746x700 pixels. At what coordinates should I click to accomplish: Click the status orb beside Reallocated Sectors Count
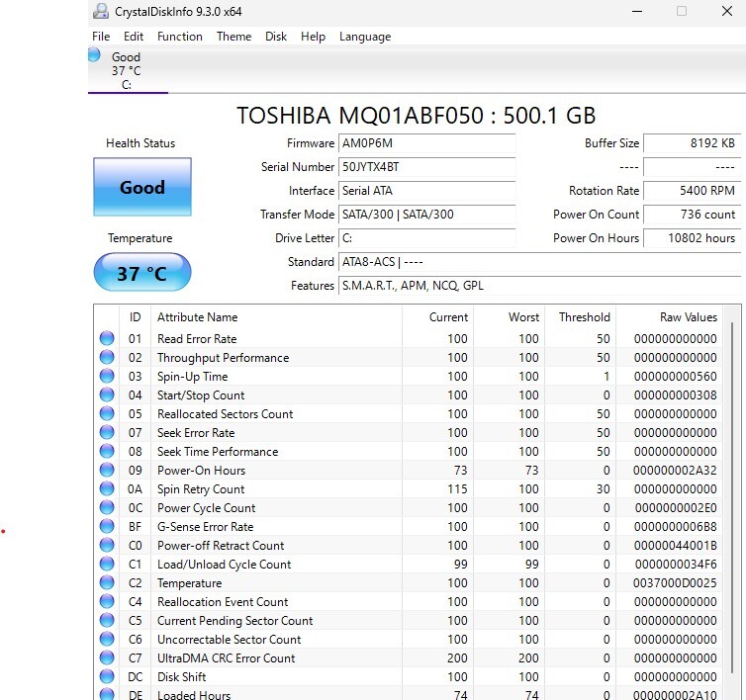point(107,414)
